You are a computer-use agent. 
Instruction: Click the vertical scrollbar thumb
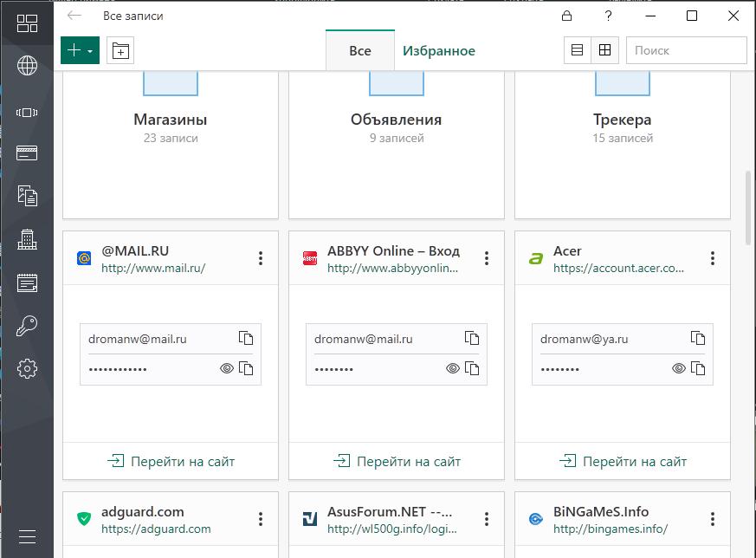coord(748,208)
